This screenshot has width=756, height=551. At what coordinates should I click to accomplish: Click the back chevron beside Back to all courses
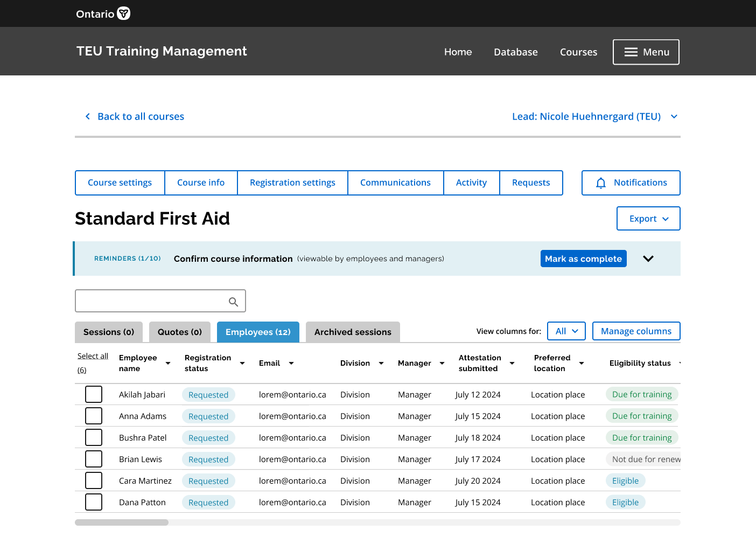click(x=88, y=116)
